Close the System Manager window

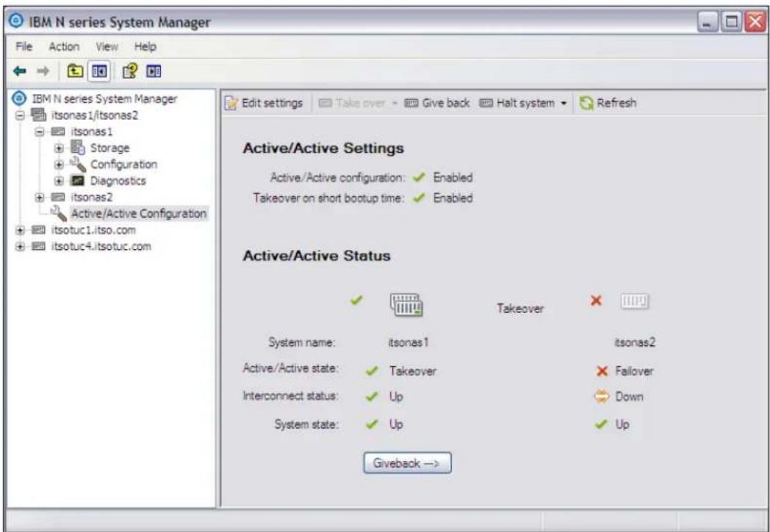pos(755,23)
